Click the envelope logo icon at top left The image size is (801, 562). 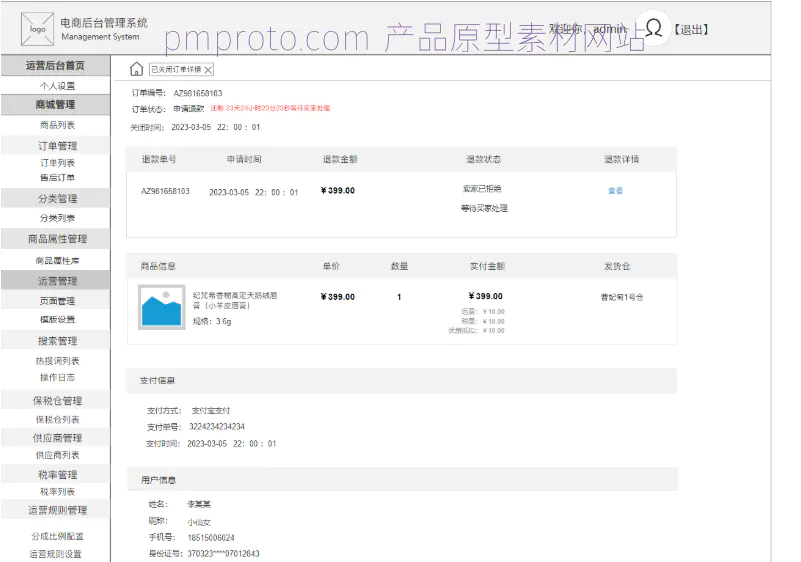pyautogui.click(x=38, y=28)
